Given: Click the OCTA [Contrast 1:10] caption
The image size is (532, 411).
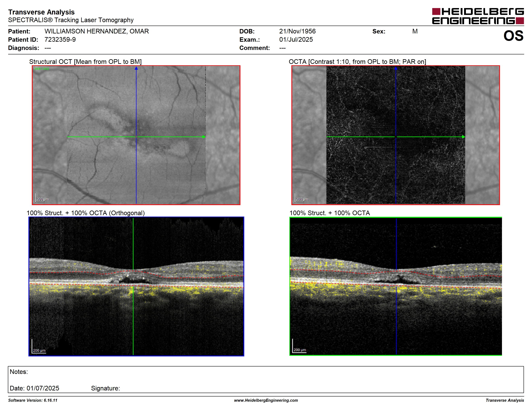Looking at the screenshot, I should point(358,62).
